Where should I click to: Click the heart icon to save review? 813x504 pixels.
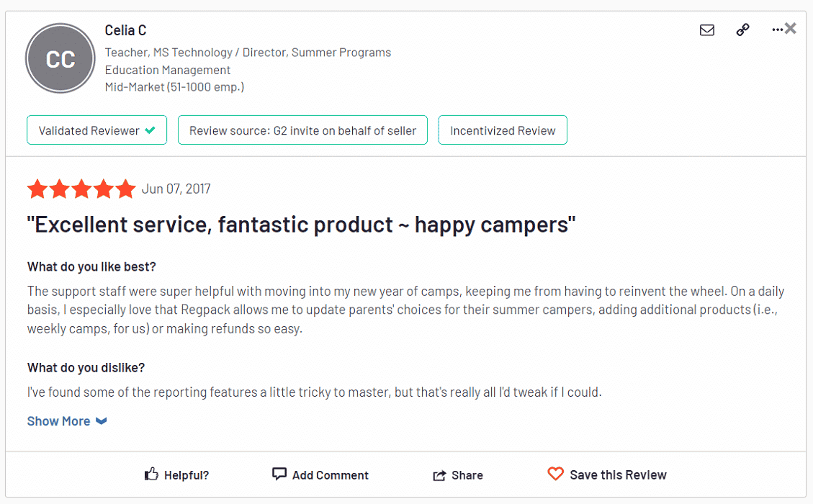555,474
